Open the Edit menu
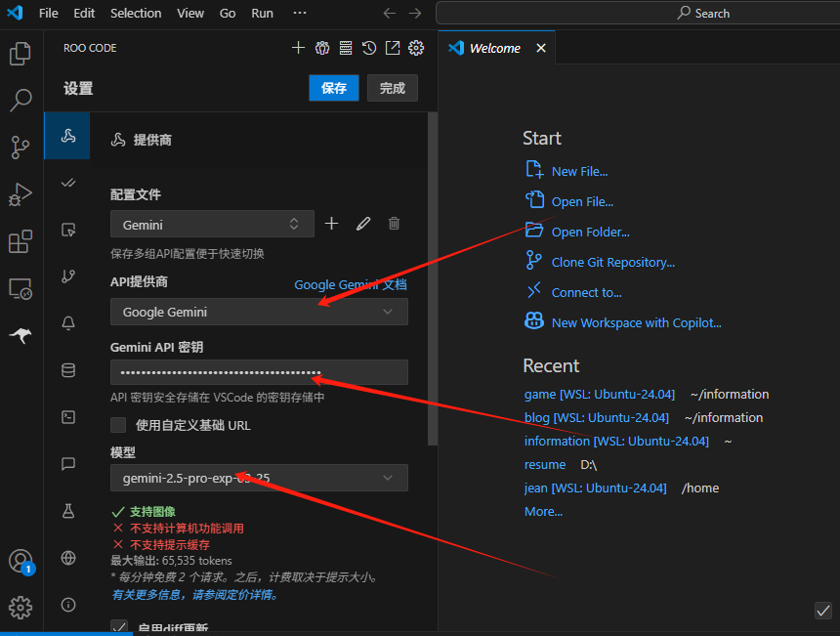This screenshot has width=840, height=636. [84, 14]
